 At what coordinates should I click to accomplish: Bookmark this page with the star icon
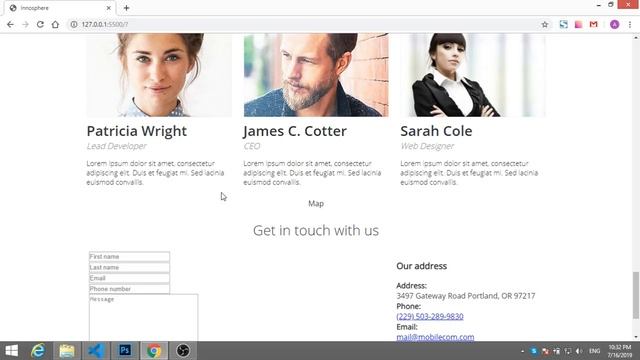pos(545,24)
